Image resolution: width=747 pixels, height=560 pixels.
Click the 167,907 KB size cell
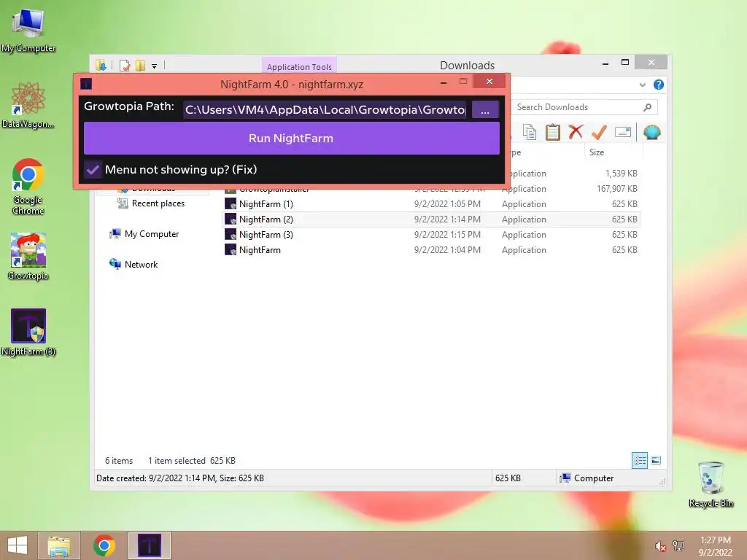617,189
